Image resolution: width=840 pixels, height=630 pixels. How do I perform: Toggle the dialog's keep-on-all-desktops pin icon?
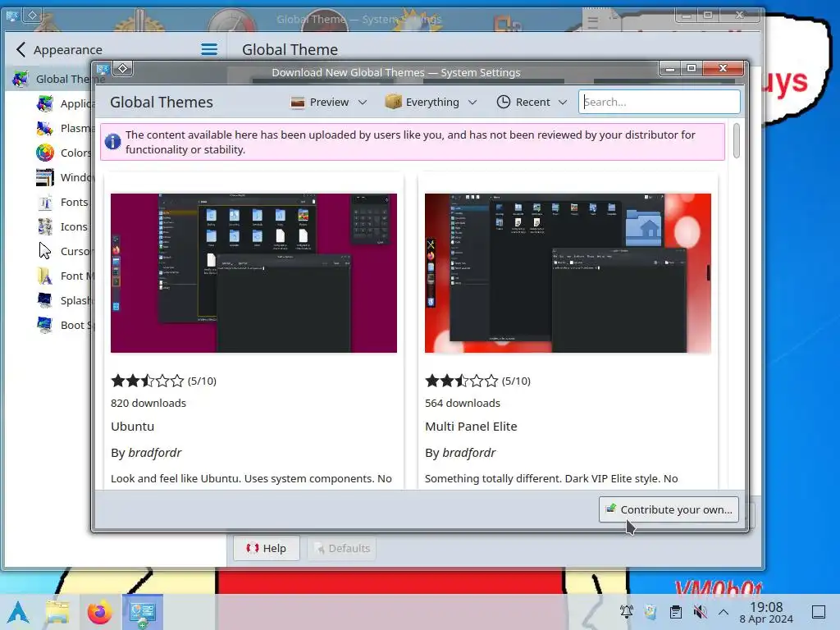[x=123, y=69]
